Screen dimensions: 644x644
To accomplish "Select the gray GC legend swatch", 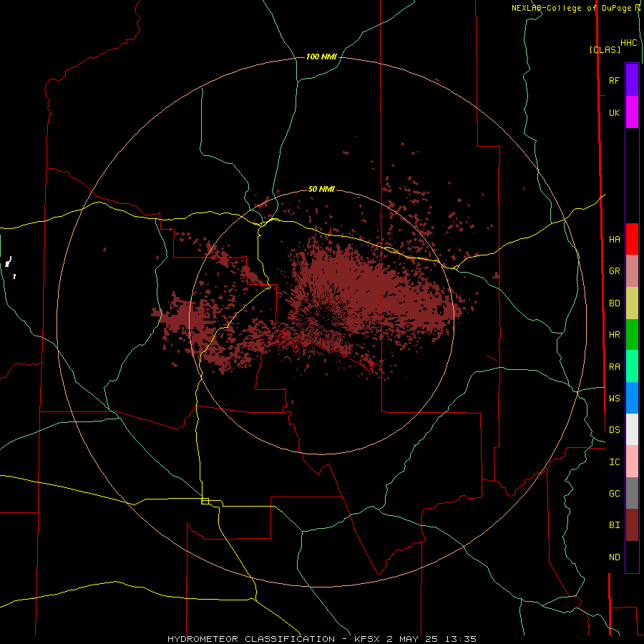I will tap(632, 493).
